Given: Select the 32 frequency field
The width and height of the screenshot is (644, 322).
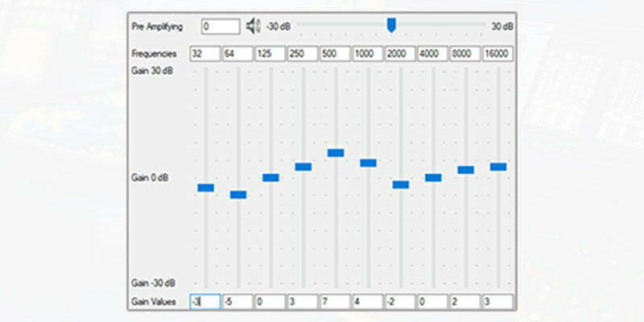Looking at the screenshot, I should pyautogui.click(x=205, y=54).
